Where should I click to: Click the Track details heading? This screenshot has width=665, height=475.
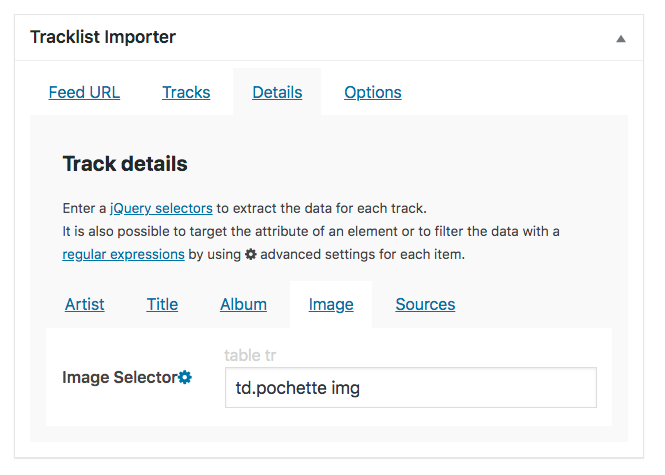[x=125, y=163]
